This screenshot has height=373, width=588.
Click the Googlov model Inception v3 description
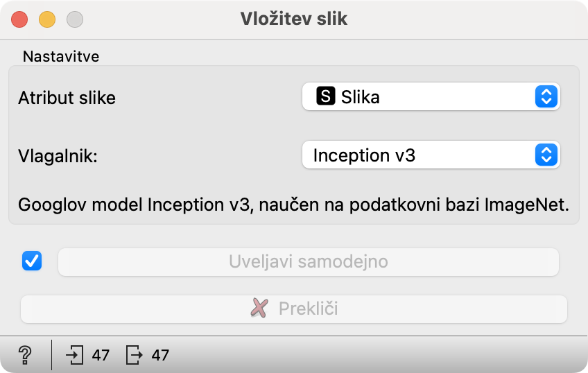(293, 205)
